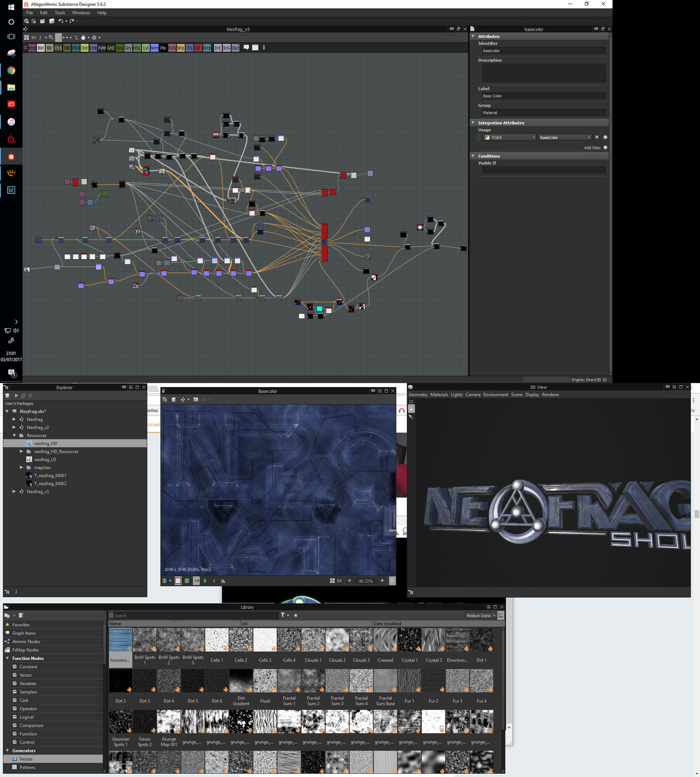Undo the last action in main toolbar

[x=61, y=21]
